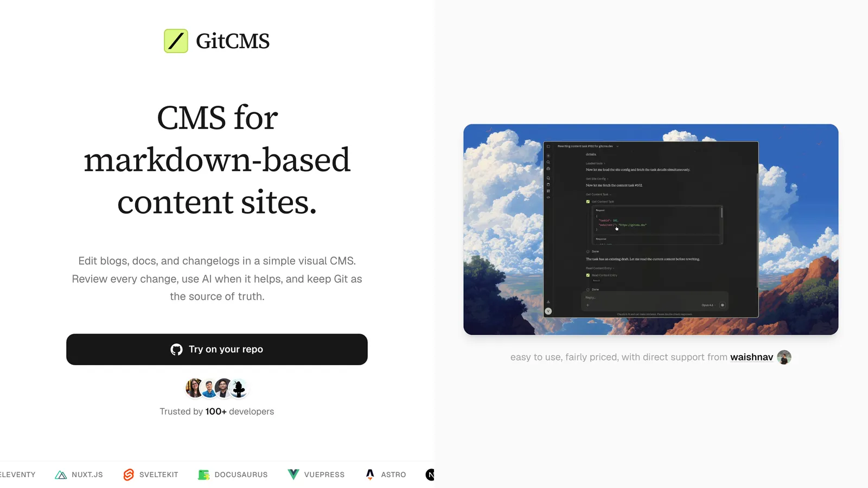The image size is (868, 488).
Task: Click the VuePress green V logo
Action: coord(293,474)
